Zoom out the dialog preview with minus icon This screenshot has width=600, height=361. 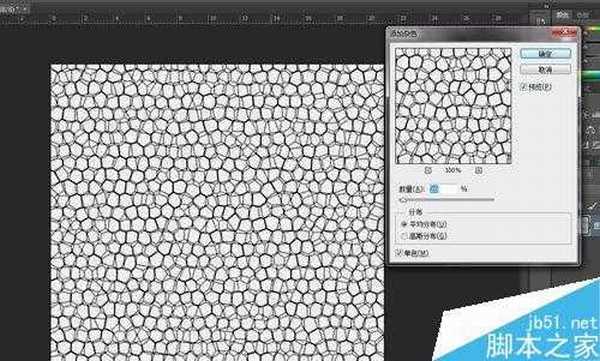click(428, 170)
